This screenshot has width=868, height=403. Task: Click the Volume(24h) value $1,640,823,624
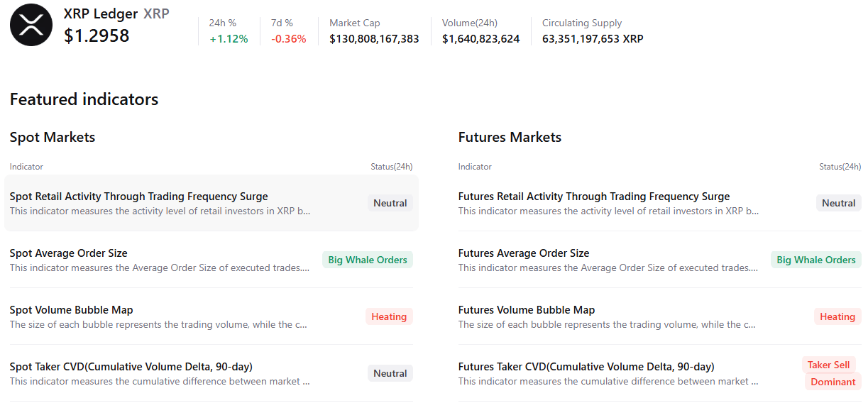tap(480, 39)
